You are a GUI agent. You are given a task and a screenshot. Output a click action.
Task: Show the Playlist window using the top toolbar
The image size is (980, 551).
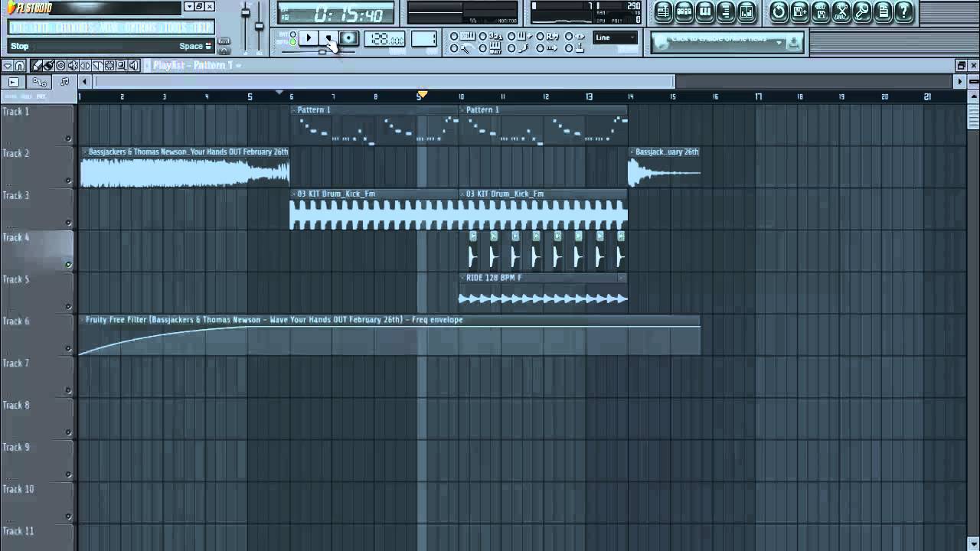coord(663,11)
